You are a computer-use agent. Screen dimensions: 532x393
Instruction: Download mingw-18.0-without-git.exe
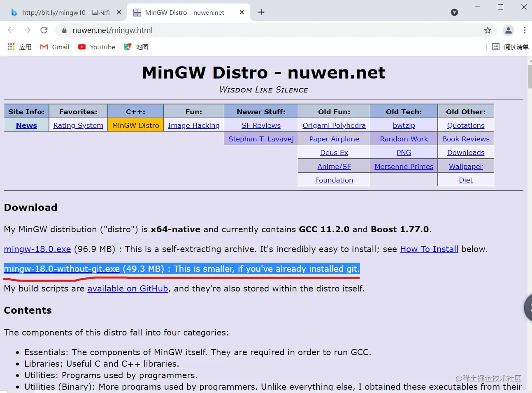62,269
